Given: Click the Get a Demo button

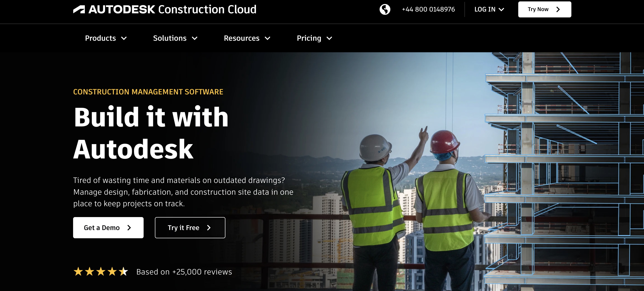Looking at the screenshot, I should point(108,227).
